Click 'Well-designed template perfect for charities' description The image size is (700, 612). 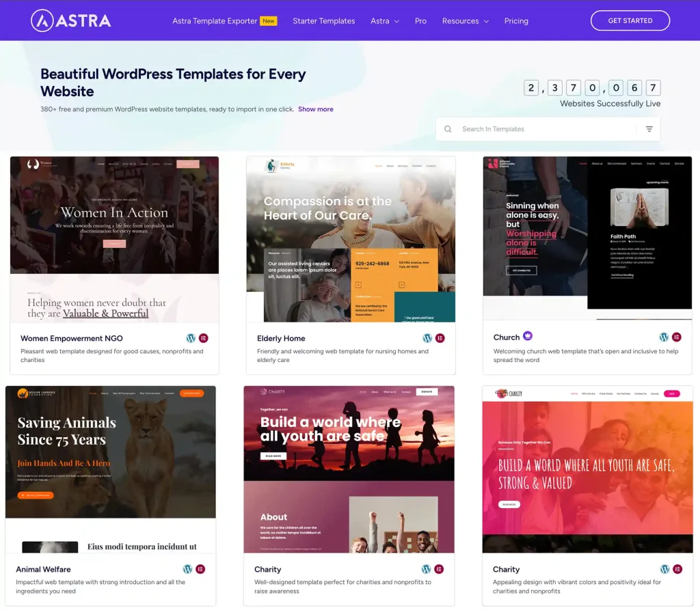click(343, 587)
